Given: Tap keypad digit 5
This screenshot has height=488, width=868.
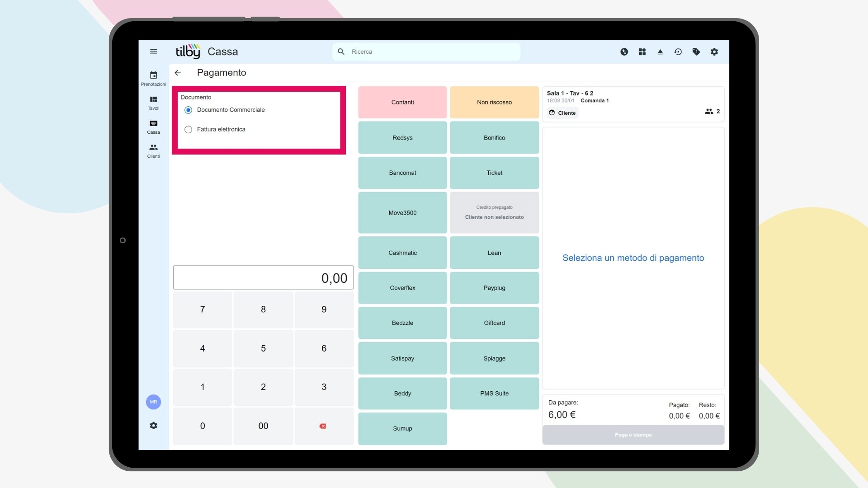Looking at the screenshot, I should click(x=263, y=348).
